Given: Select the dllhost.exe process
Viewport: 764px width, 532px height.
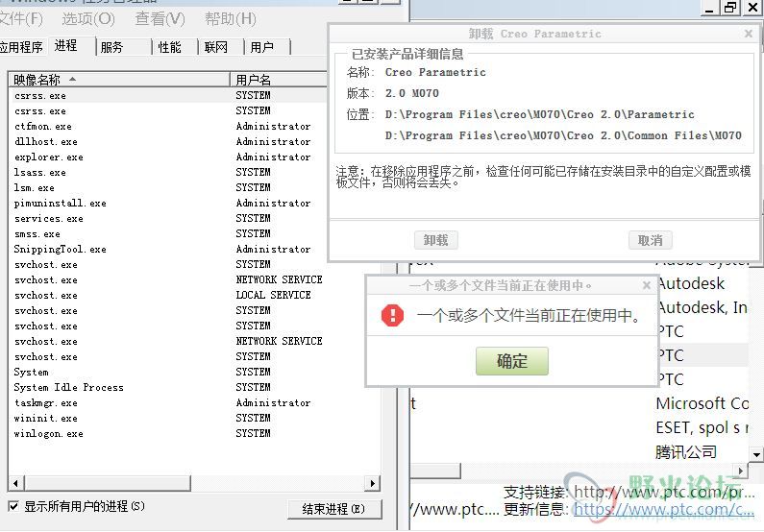Looking at the screenshot, I should coord(168,141).
